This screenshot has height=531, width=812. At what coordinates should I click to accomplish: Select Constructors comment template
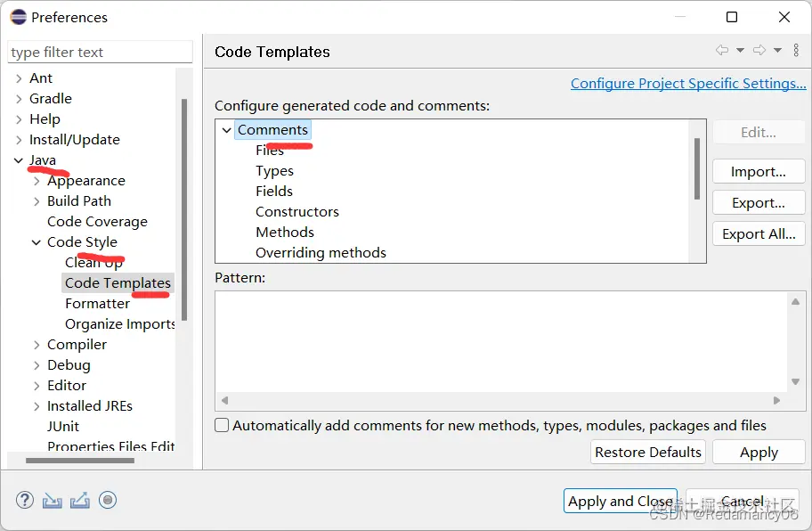[x=297, y=212]
